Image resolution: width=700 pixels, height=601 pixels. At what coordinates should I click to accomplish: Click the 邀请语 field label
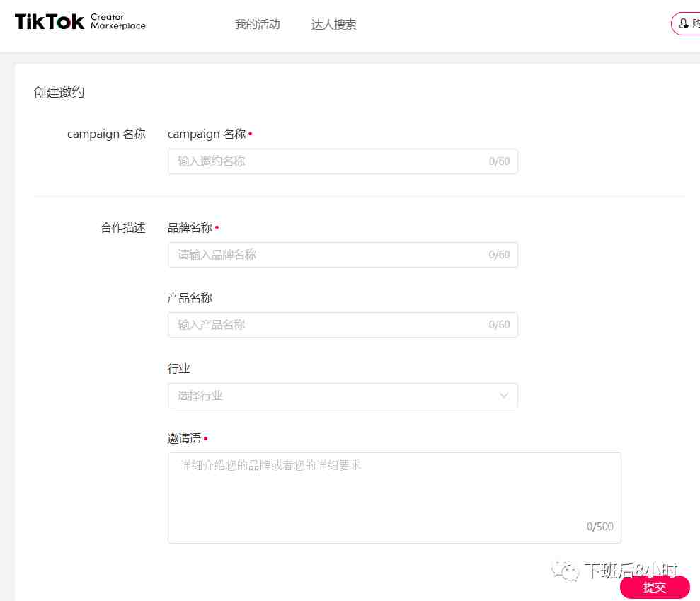184,438
